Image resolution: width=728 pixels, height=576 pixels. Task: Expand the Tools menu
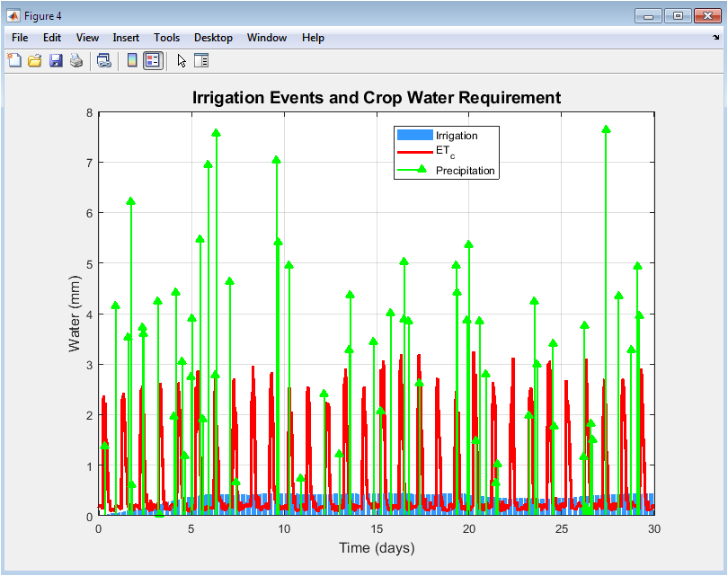pos(166,38)
